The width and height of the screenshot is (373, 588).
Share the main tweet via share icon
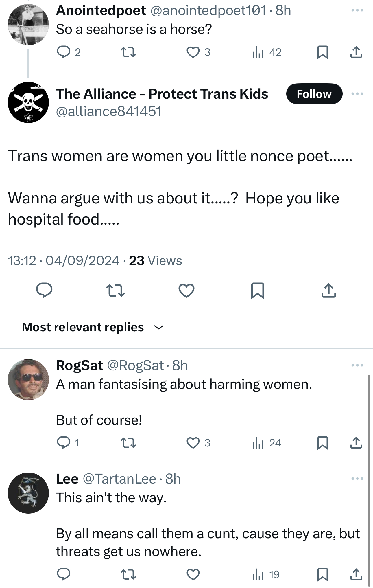click(328, 291)
